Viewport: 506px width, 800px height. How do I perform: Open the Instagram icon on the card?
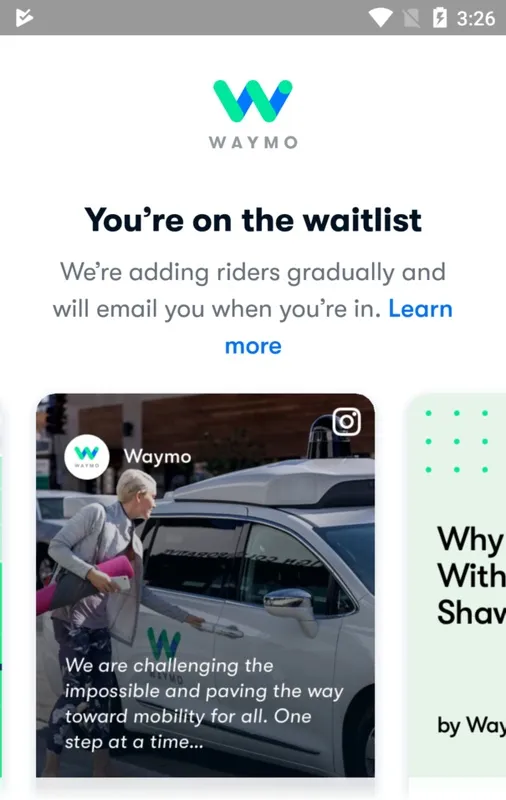tap(347, 421)
